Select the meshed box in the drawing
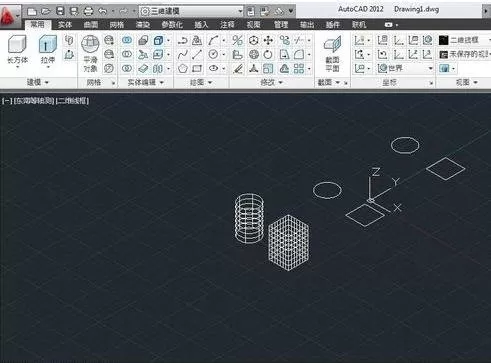Image resolution: width=491 pixels, height=363 pixels. coord(289,243)
